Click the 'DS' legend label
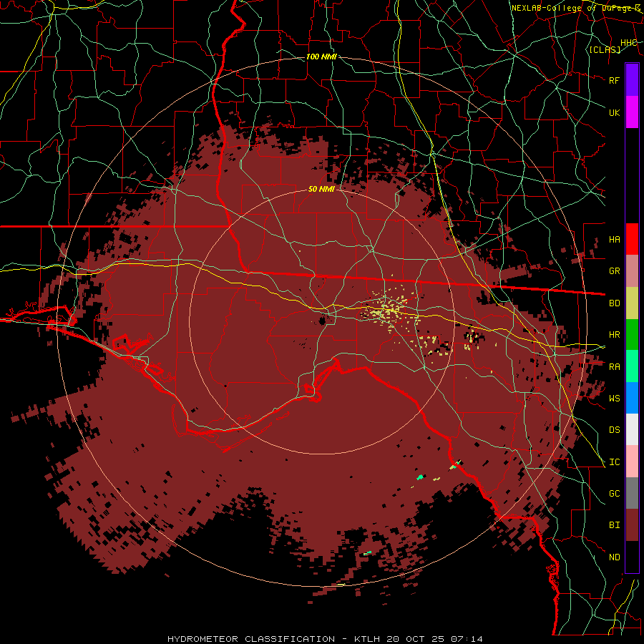The image size is (644, 644). [x=614, y=430]
